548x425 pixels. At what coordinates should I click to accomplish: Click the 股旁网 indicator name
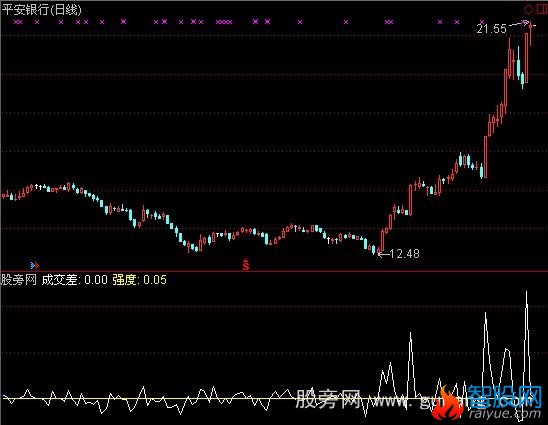pyautogui.click(x=19, y=280)
